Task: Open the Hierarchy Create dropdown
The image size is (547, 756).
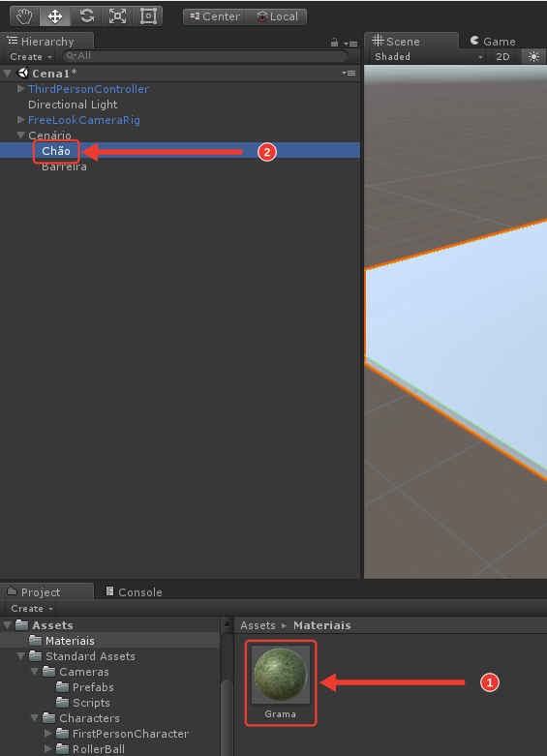Action: (x=31, y=56)
